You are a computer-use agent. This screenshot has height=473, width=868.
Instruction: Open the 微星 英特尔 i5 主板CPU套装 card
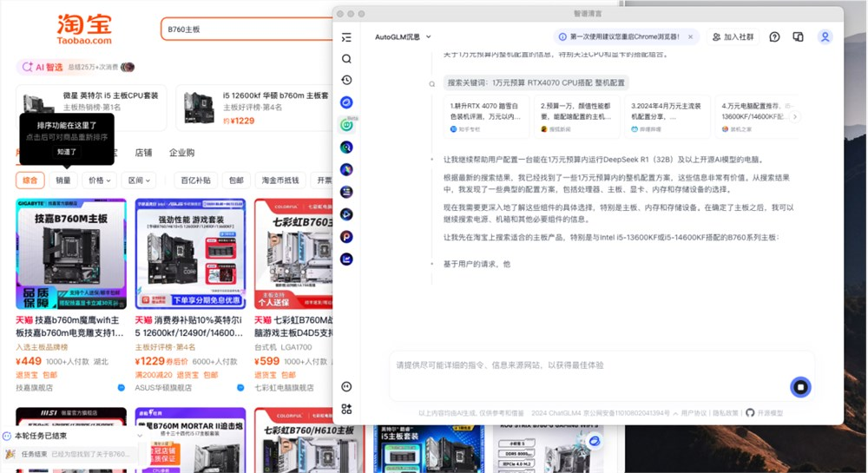(x=91, y=108)
